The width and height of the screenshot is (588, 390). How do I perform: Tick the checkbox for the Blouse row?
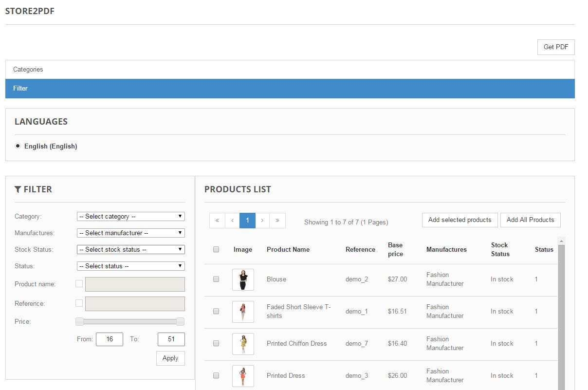tap(216, 279)
